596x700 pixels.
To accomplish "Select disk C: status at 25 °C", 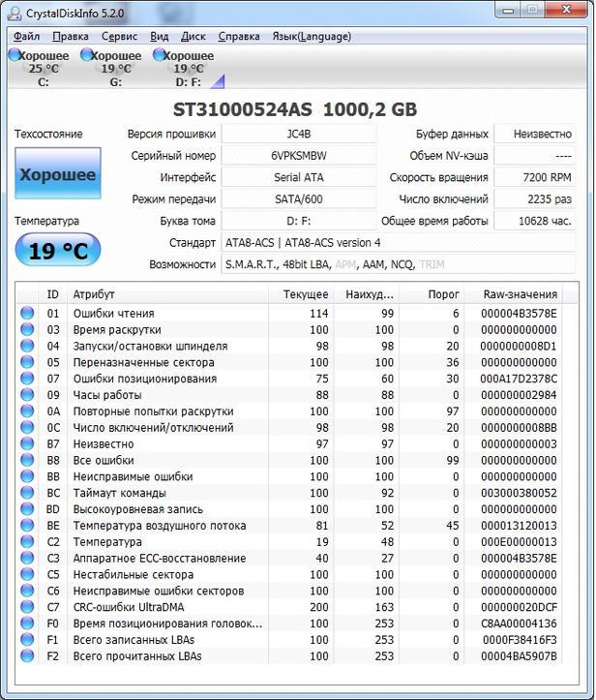I will tap(40, 69).
